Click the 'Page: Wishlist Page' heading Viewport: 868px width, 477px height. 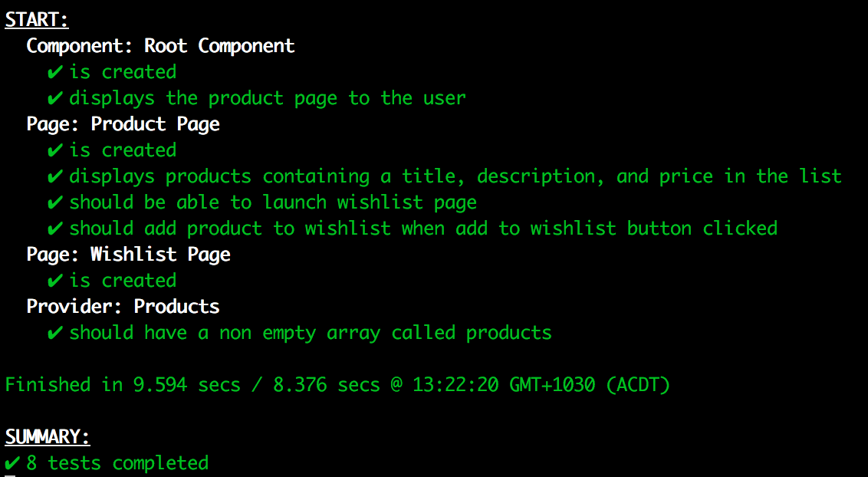(x=128, y=255)
